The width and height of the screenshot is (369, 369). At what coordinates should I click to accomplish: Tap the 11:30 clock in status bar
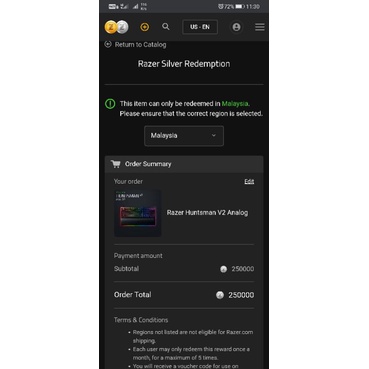[253, 6]
